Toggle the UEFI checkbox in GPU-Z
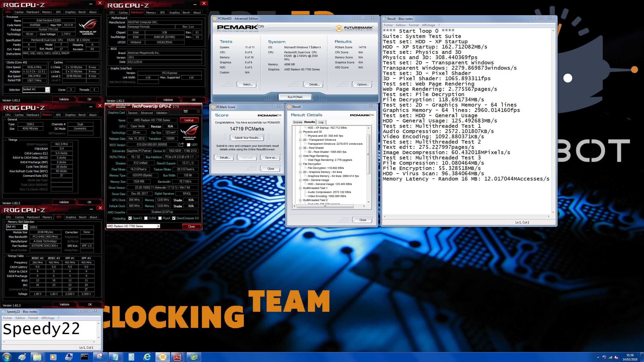Viewport: 644px width, 362px height. coord(188,145)
